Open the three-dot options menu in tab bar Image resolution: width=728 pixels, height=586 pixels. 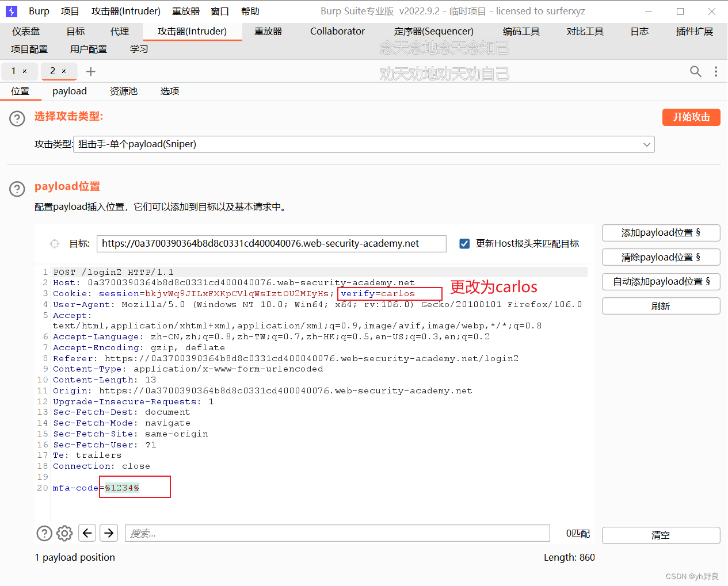716,71
